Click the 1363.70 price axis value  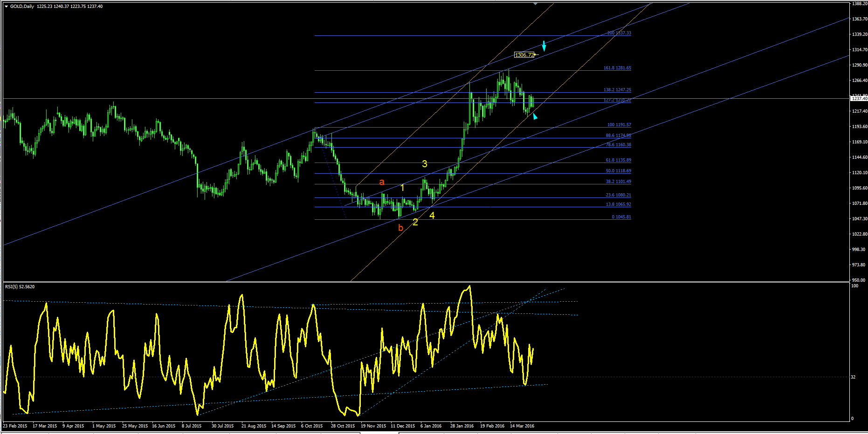(860, 19)
